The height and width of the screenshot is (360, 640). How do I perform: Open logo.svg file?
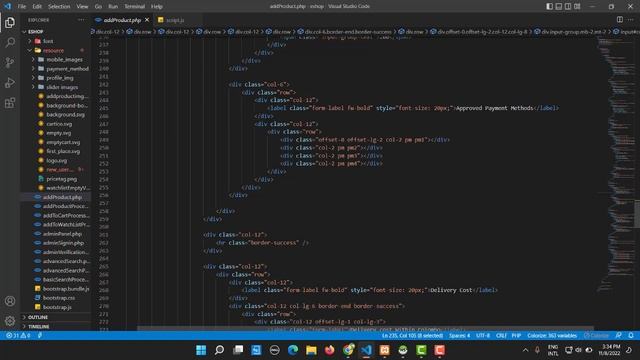tap(56, 160)
